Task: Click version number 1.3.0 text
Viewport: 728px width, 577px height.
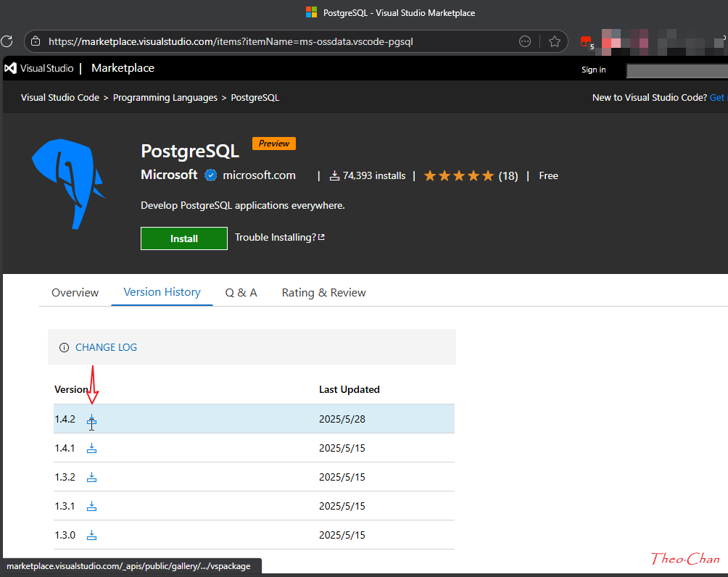Action: click(x=65, y=535)
